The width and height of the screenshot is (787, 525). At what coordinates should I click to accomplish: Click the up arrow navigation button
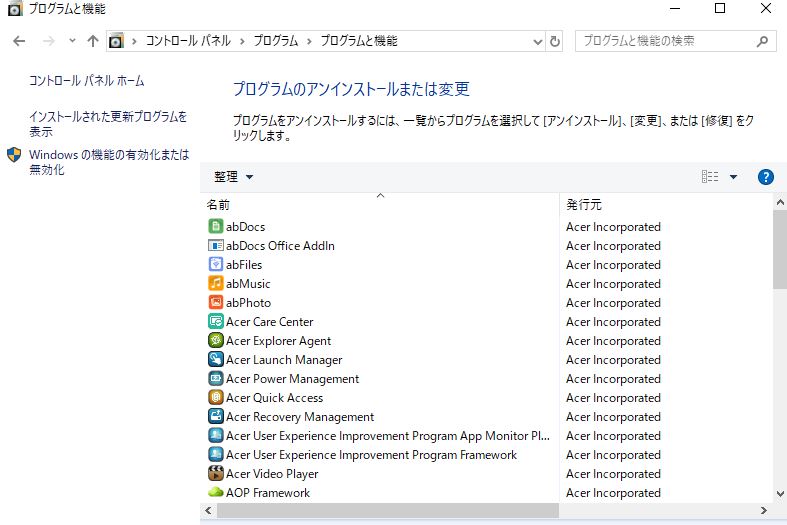[93, 41]
